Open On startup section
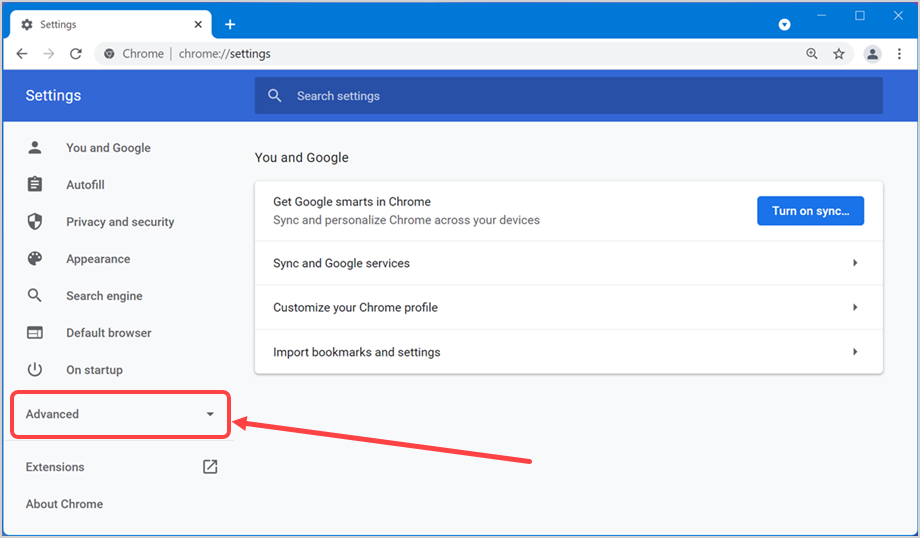This screenshot has height=538, width=920. (x=94, y=370)
